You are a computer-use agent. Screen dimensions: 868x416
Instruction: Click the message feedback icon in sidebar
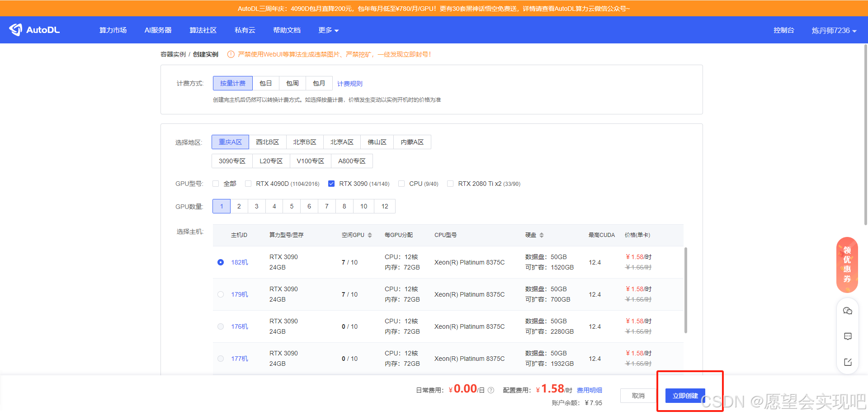[848, 336]
